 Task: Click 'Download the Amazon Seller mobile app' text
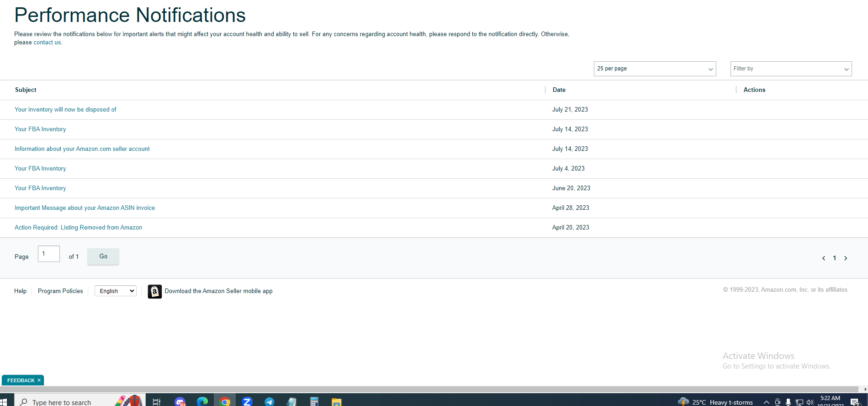[x=218, y=291]
